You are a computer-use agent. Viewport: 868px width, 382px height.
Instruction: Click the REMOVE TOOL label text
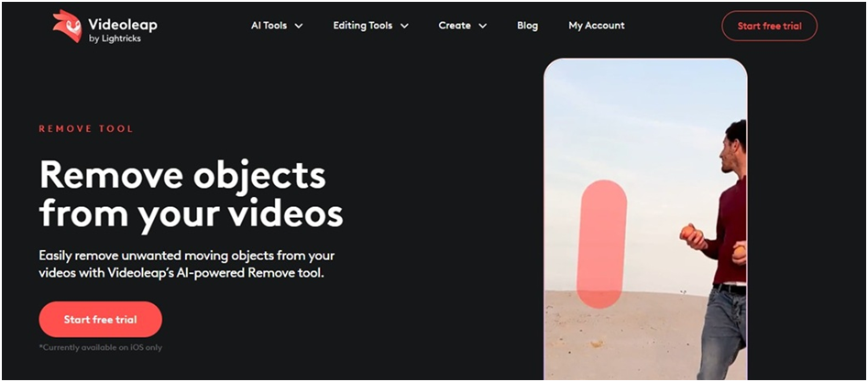pyautogui.click(x=86, y=129)
